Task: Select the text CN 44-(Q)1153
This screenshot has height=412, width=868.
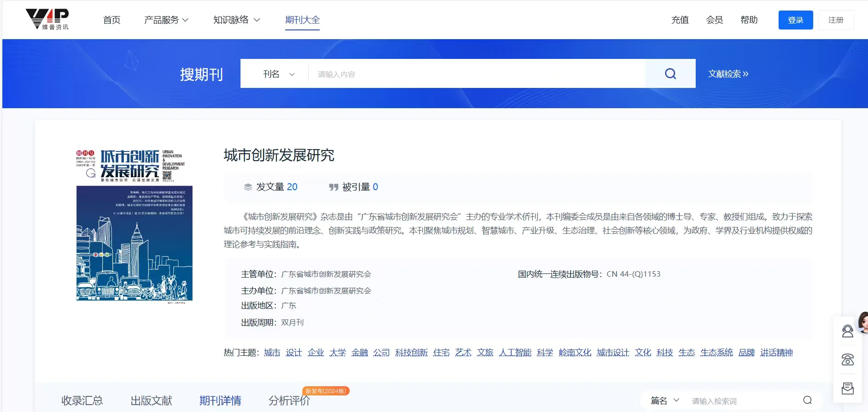Action: point(633,274)
